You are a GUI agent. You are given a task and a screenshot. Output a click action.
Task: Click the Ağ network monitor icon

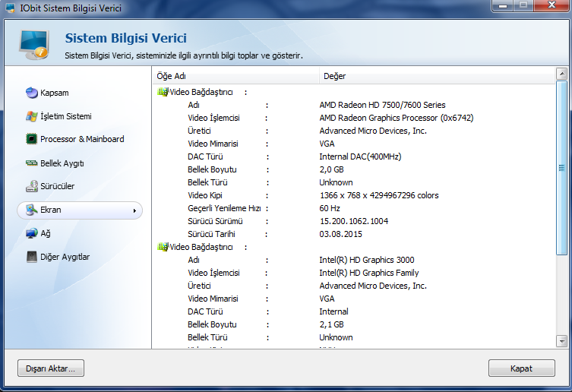coord(32,233)
